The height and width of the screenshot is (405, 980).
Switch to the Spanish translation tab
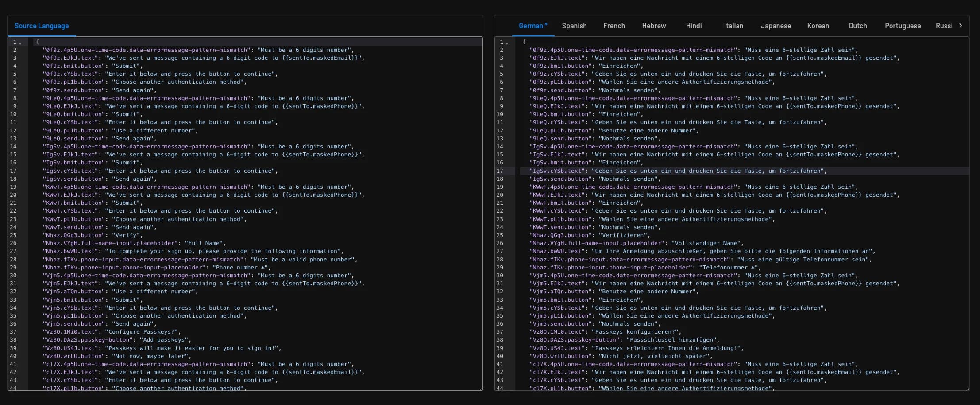coord(574,26)
